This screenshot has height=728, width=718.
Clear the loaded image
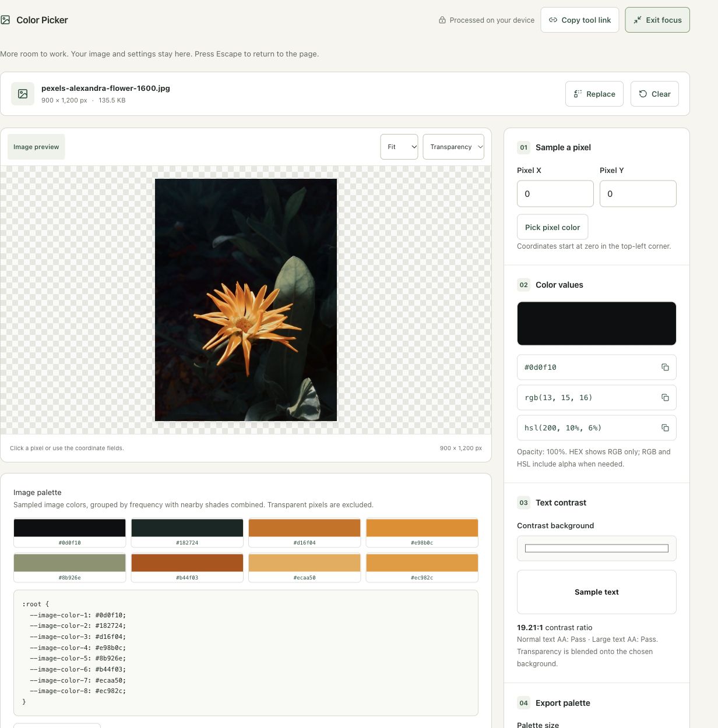point(654,94)
